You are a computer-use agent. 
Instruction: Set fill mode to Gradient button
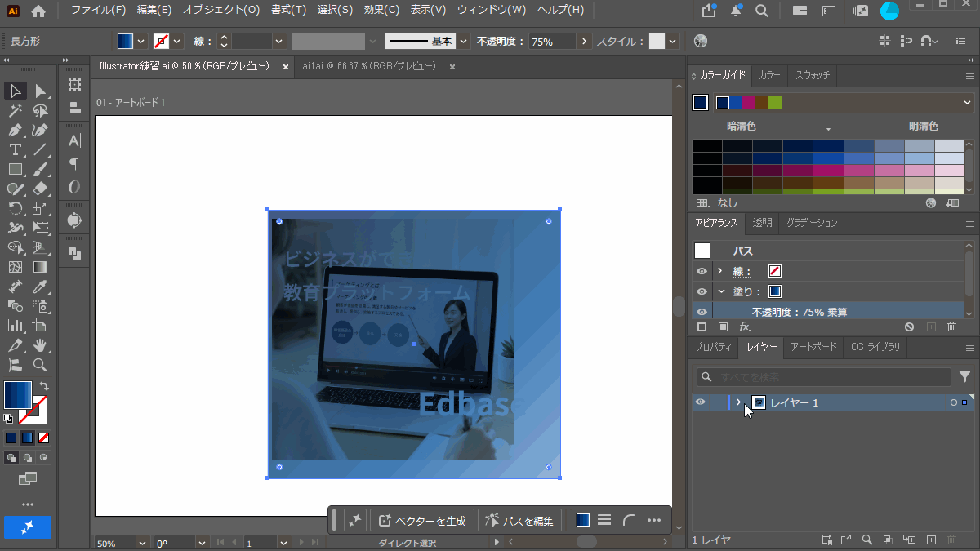[28, 438]
